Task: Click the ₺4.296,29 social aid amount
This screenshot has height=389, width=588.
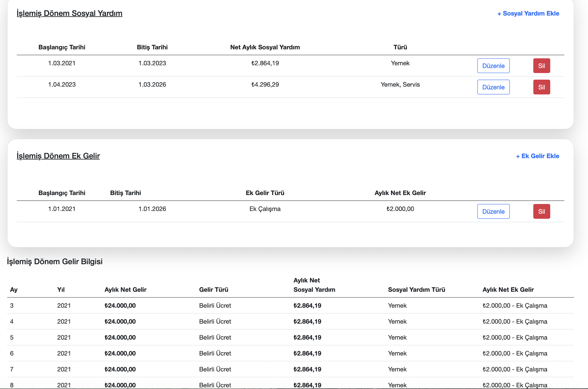Action: 265,85
